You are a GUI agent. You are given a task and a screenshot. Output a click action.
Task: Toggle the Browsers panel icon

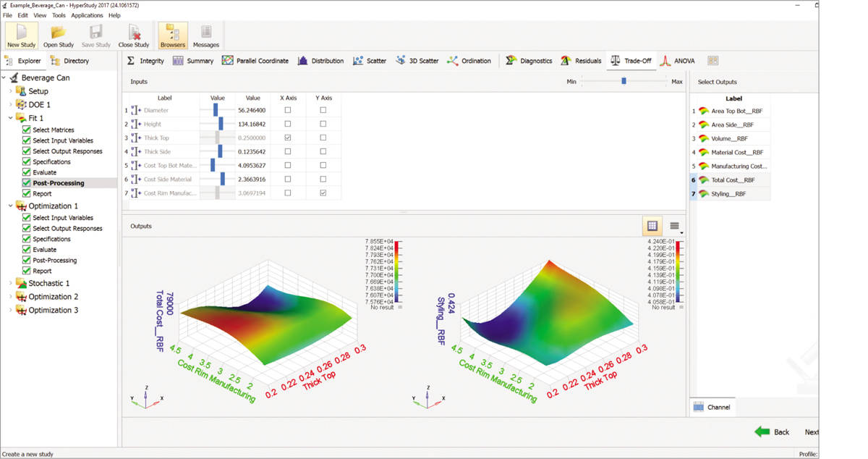coord(173,35)
